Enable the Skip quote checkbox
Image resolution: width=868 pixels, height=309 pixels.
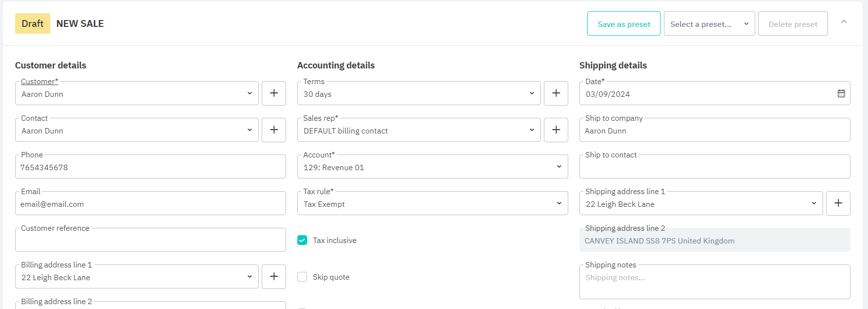302,277
